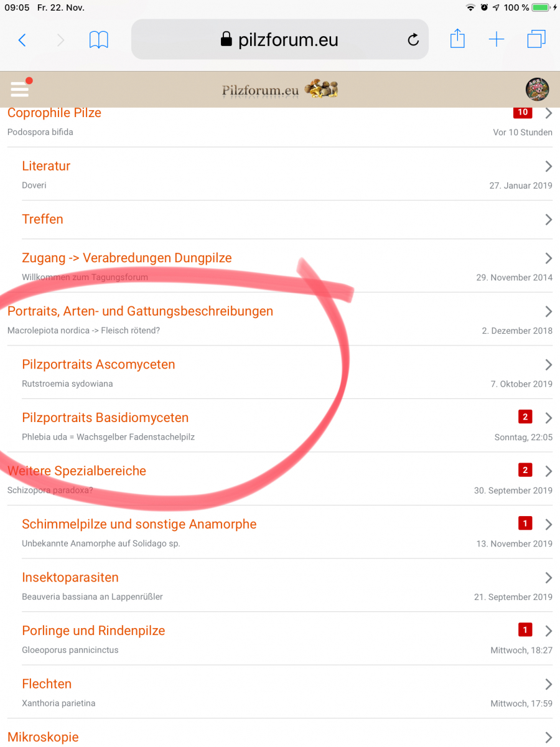Select Insektoparasiten forum
This screenshot has width=560, height=747.
[x=70, y=578]
